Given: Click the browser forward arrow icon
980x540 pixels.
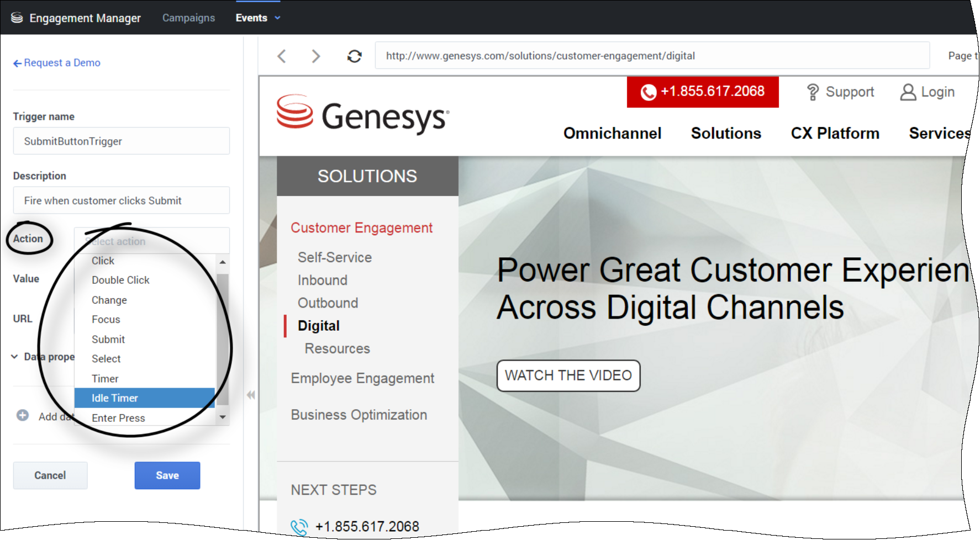Looking at the screenshot, I should coord(315,56).
